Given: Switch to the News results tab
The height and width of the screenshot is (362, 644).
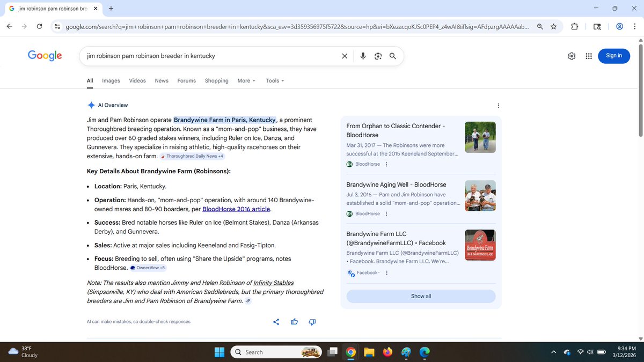Looking at the screenshot, I should point(162,80).
